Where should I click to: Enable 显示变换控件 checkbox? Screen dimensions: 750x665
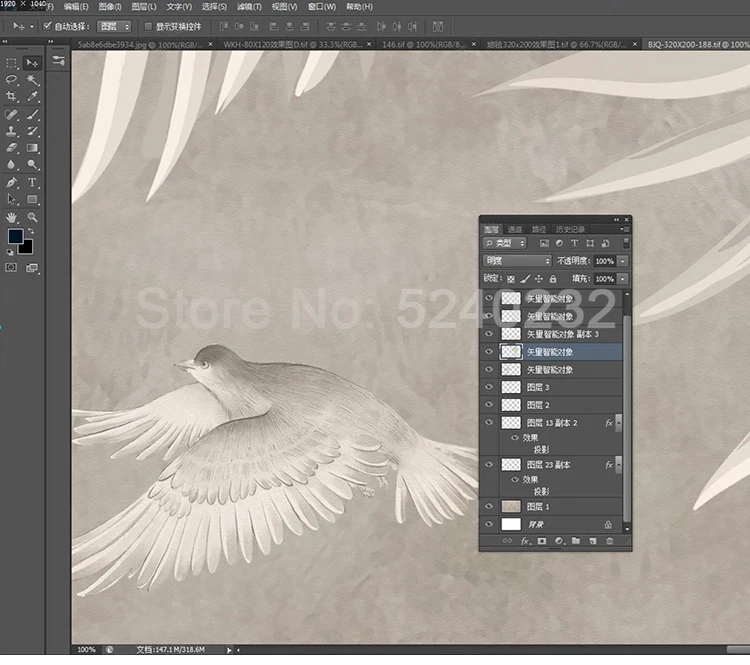point(148,26)
